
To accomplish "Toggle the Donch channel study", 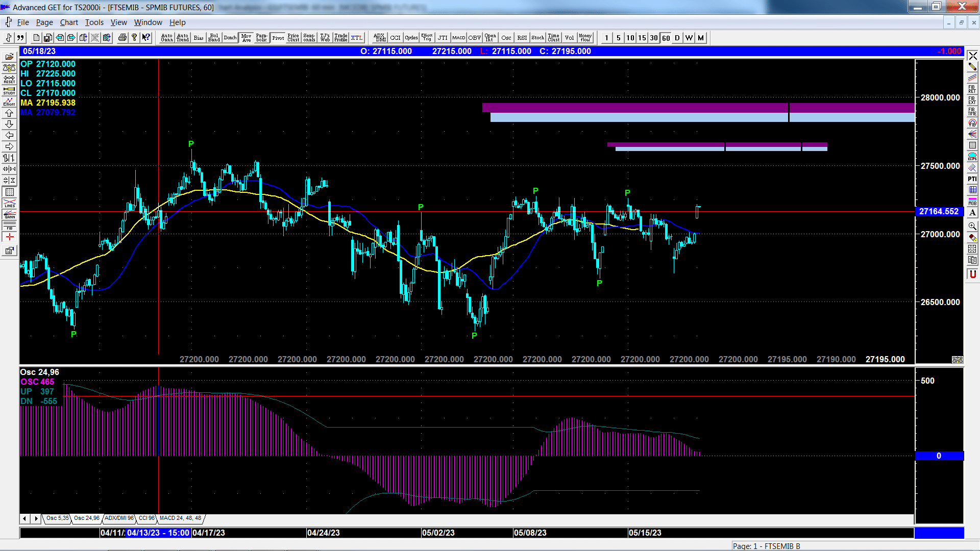I will (230, 38).
